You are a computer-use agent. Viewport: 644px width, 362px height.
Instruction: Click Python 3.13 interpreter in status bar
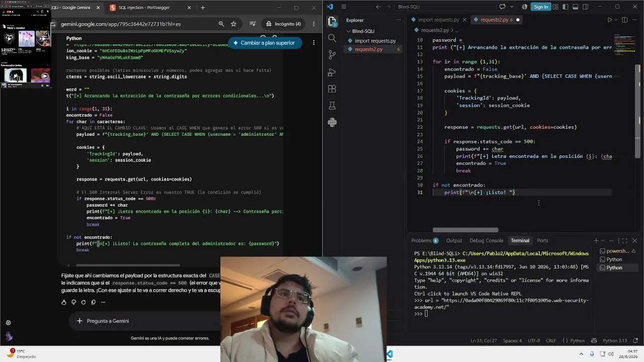[615, 340]
